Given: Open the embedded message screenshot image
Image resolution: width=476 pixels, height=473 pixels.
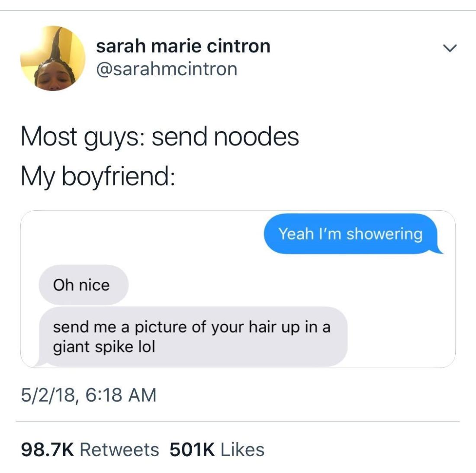Looking at the screenshot, I should tap(238, 289).
